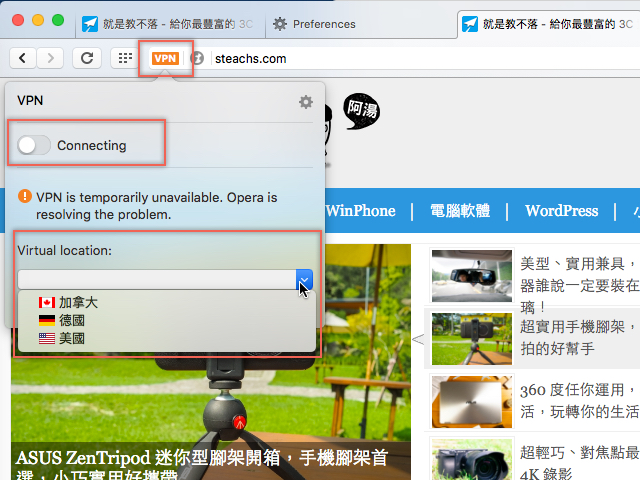640x480 pixels.
Task: Open Speed Dial grid icon
Action: point(125,58)
